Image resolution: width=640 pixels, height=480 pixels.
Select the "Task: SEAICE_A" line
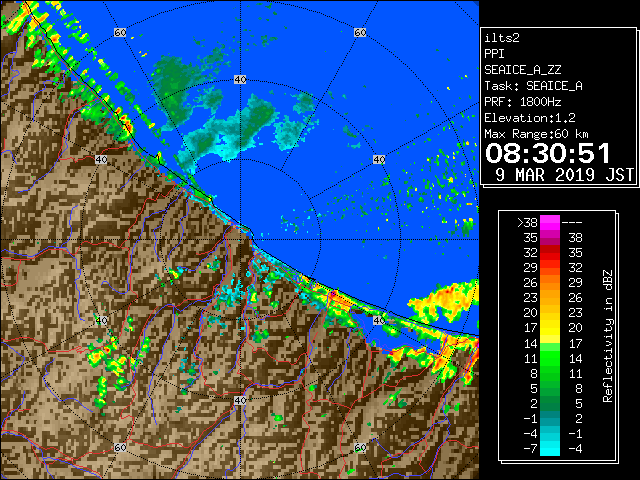tap(533, 86)
